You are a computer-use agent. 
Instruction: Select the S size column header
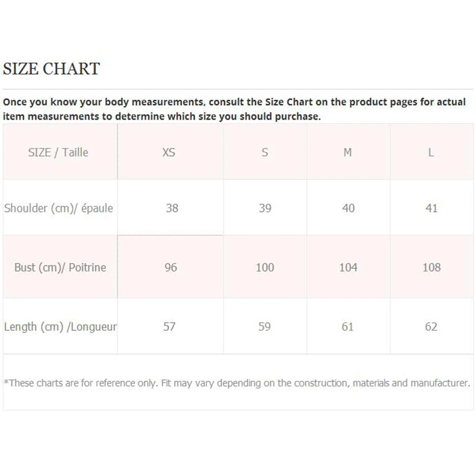point(265,152)
